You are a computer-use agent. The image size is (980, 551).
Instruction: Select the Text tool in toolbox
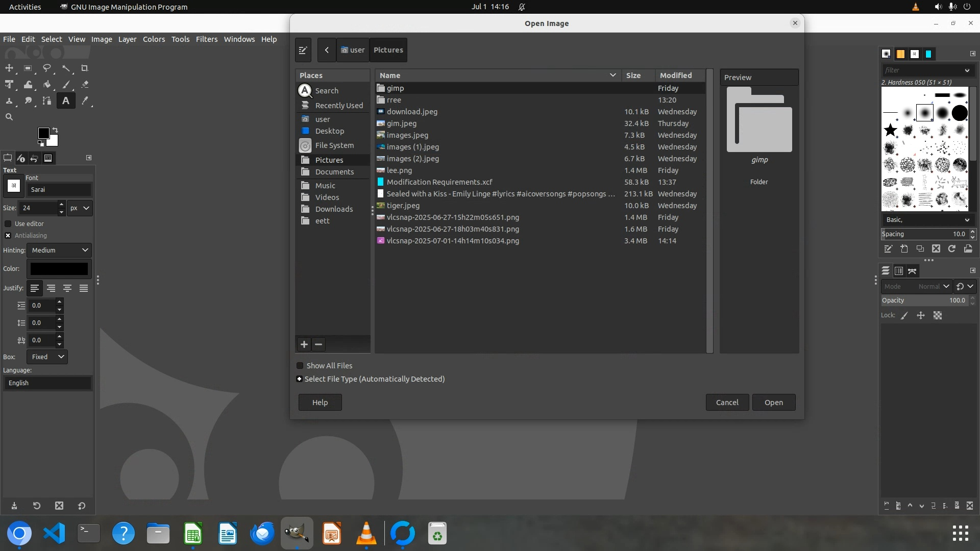(65, 101)
